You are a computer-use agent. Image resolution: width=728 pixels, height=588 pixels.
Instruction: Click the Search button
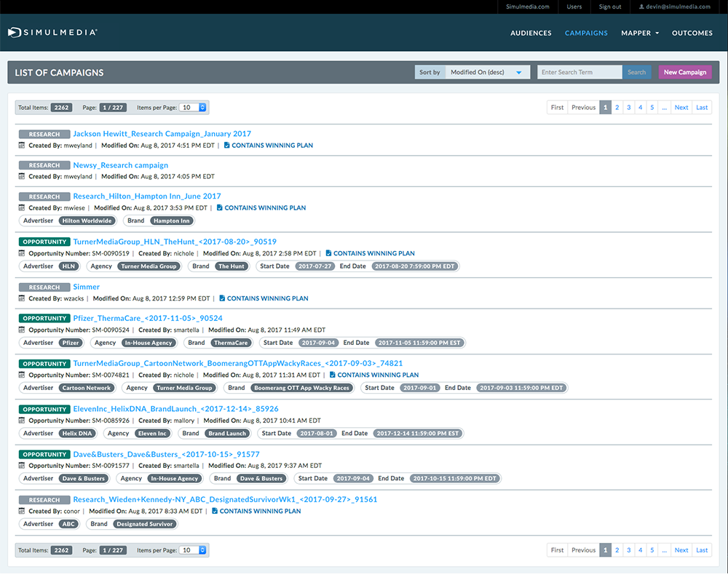[636, 72]
